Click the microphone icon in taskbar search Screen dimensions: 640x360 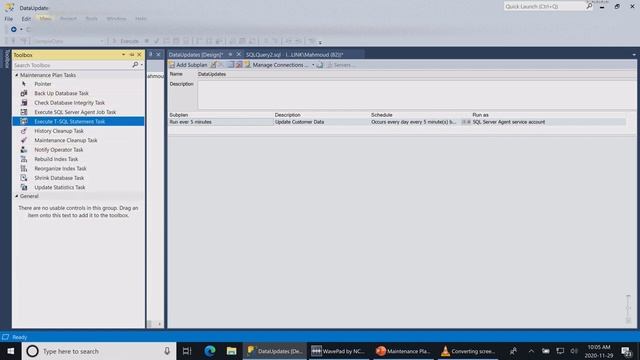click(167, 351)
